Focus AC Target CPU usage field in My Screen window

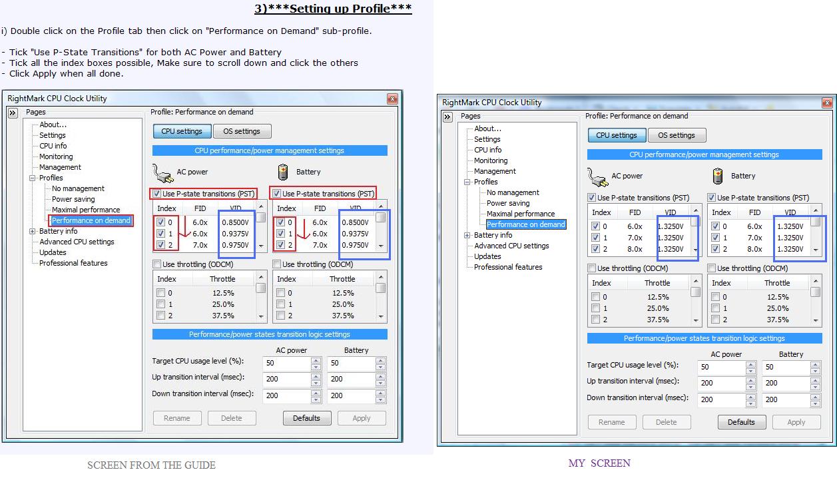pyautogui.click(x=722, y=367)
